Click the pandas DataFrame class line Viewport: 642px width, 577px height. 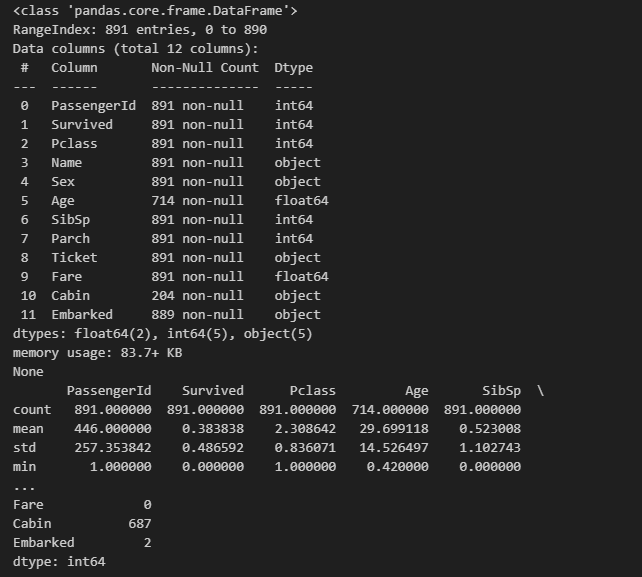point(155,11)
